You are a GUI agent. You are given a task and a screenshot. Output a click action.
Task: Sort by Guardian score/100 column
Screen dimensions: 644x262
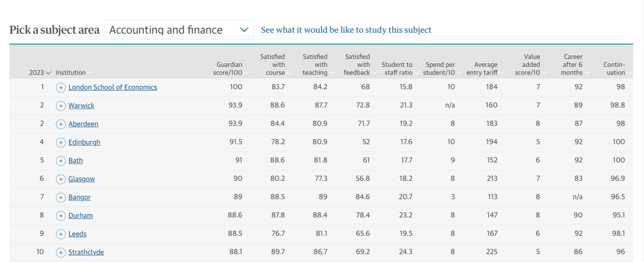[x=230, y=69]
